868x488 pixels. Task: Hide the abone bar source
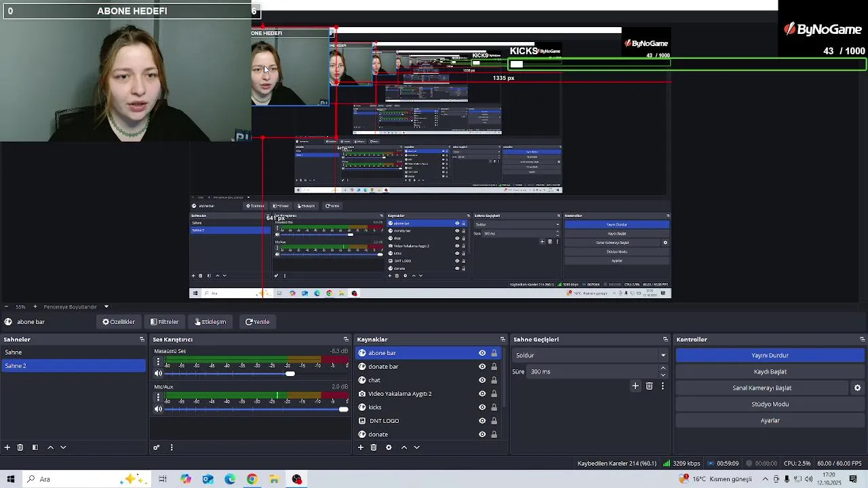pos(482,353)
